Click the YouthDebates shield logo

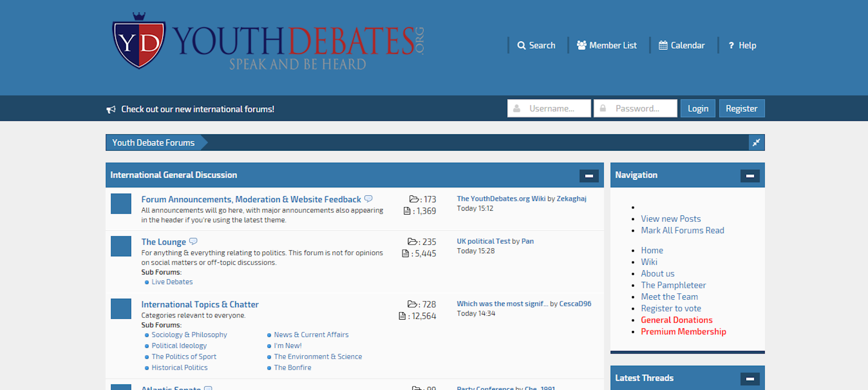139,41
